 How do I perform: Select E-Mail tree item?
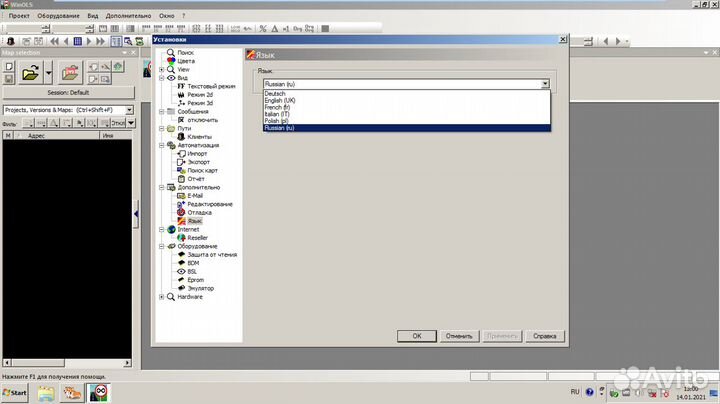(x=195, y=196)
